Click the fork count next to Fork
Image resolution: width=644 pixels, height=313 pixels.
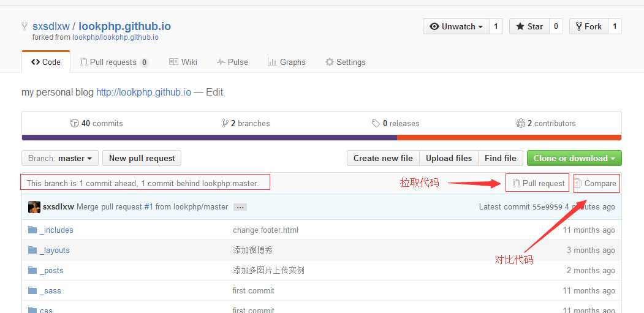coord(615,26)
